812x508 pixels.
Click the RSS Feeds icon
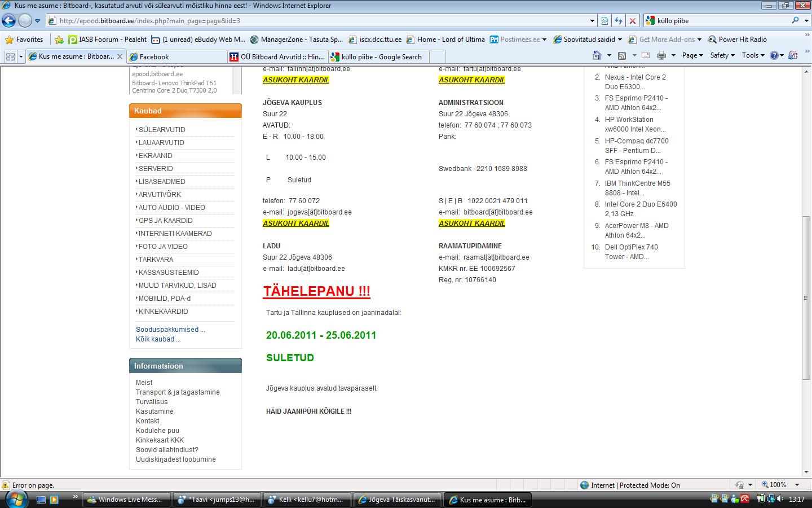pos(622,55)
